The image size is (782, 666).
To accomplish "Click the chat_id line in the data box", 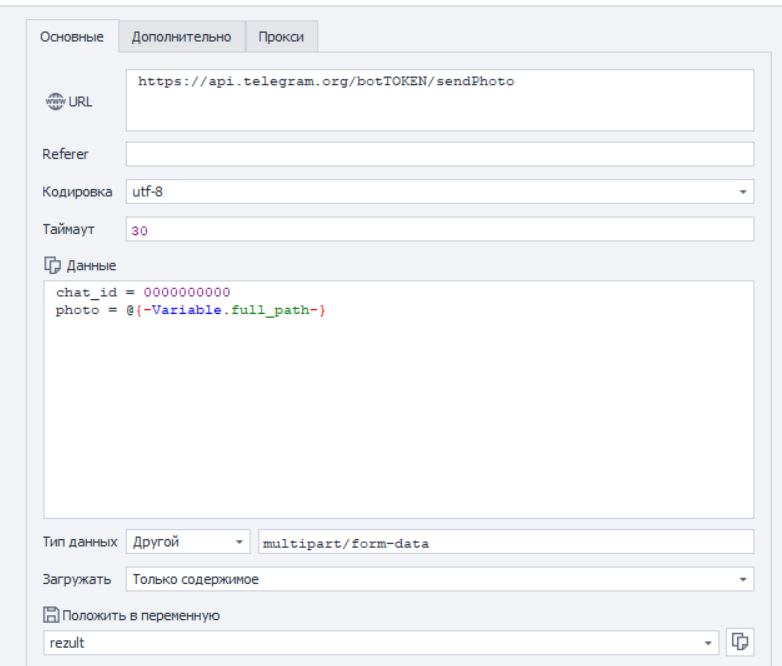I will coord(143,292).
